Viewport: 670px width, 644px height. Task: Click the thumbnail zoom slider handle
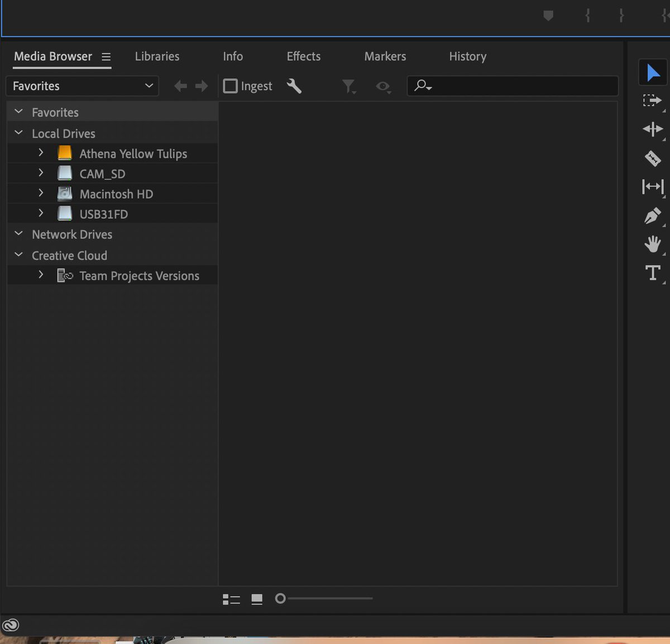[x=280, y=598]
